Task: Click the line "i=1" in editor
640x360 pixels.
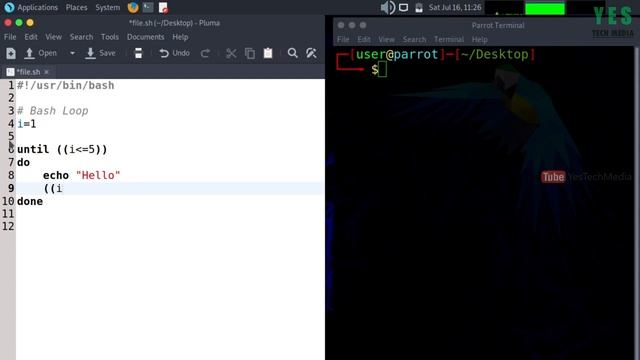Action: tap(27, 124)
